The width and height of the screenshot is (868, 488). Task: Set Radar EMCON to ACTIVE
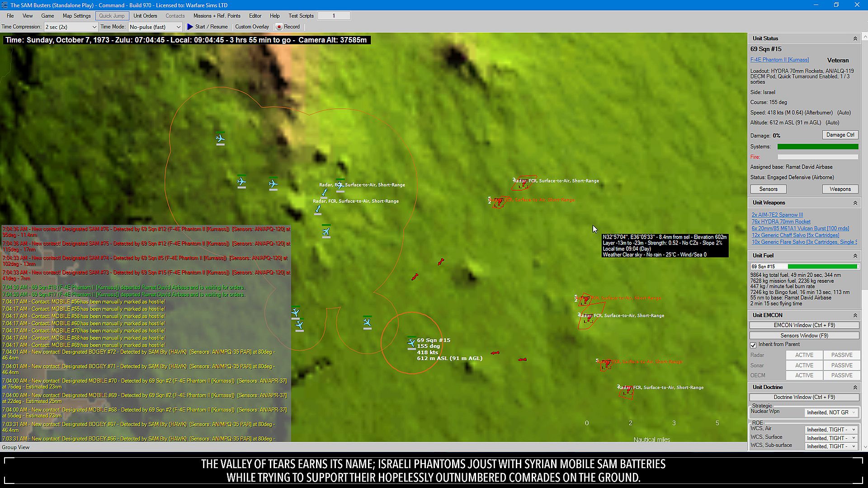coord(804,355)
